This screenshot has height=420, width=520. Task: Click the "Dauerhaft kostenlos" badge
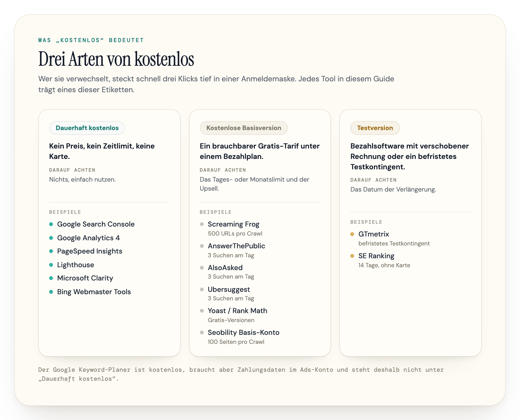point(87,128)
